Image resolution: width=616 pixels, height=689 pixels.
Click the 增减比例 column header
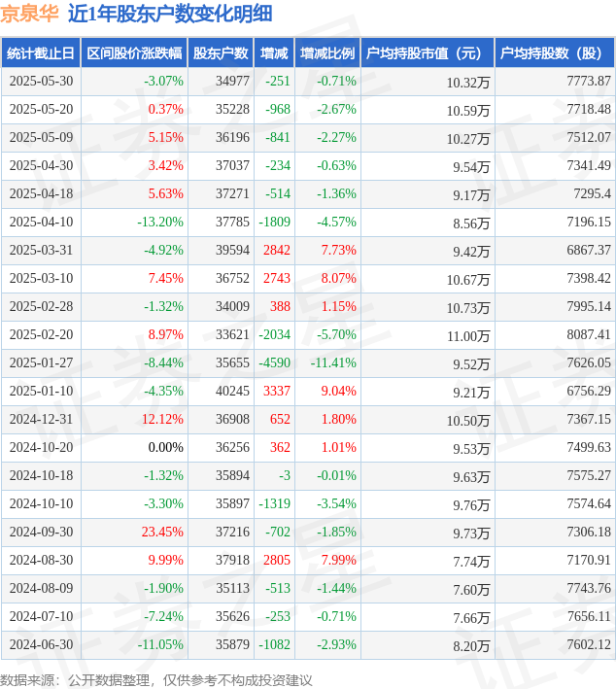[327, 53]
